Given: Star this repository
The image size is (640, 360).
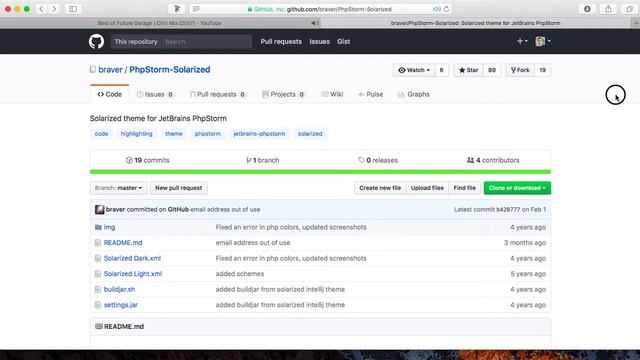Looking at the screenshot, I should point(469,70).
